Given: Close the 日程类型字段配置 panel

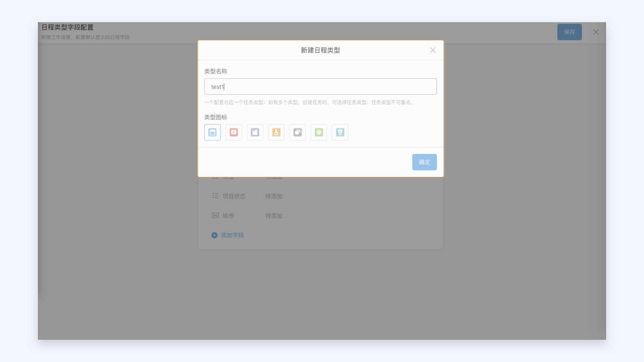Looking at the screenshot, I should 596,32.
